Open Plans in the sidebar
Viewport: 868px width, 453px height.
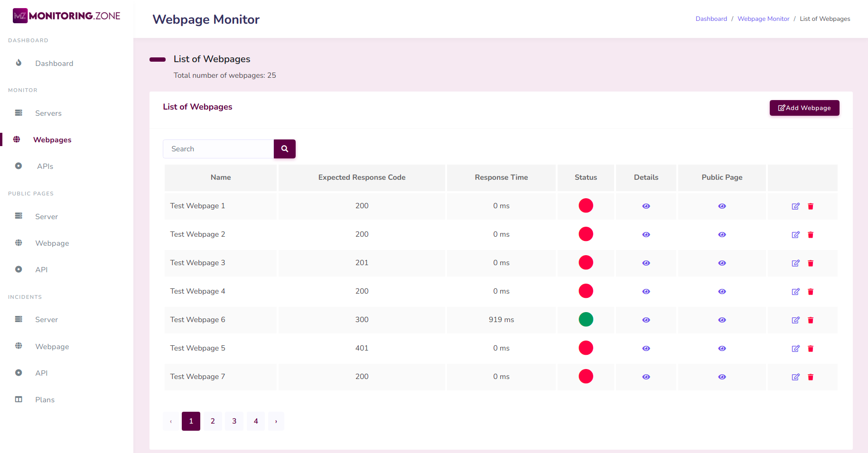45,400
